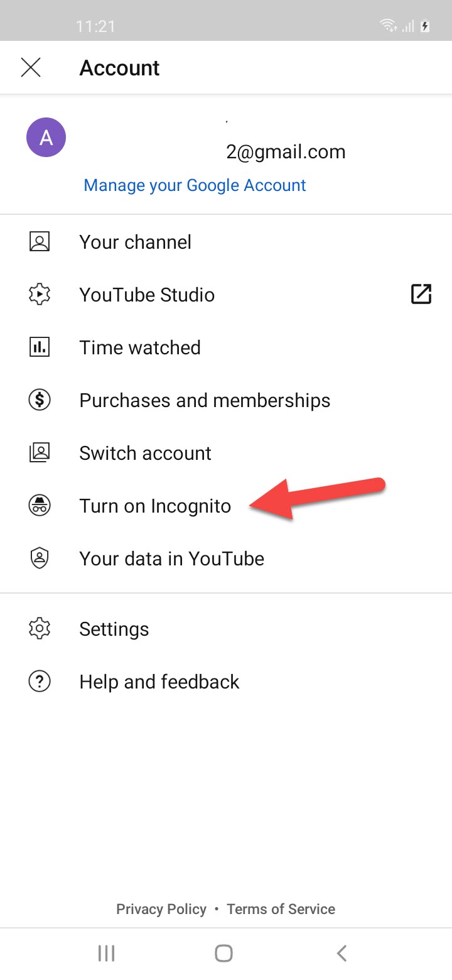Image resolution: width=452 pixels, height=980 pixels.
Task: Turn on Incognito mode
Action: (155, 506)
